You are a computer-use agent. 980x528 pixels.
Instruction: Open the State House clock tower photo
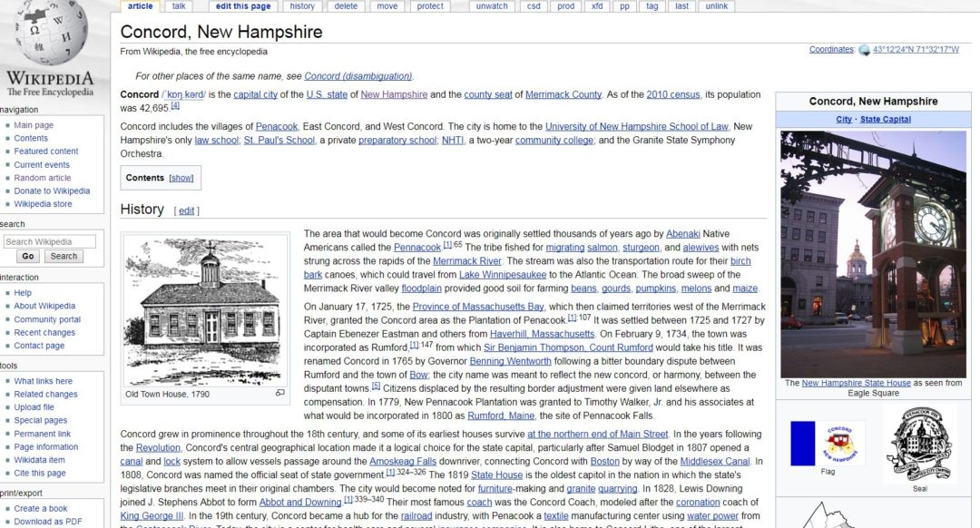pyautogui.click(x=873, y=254)
